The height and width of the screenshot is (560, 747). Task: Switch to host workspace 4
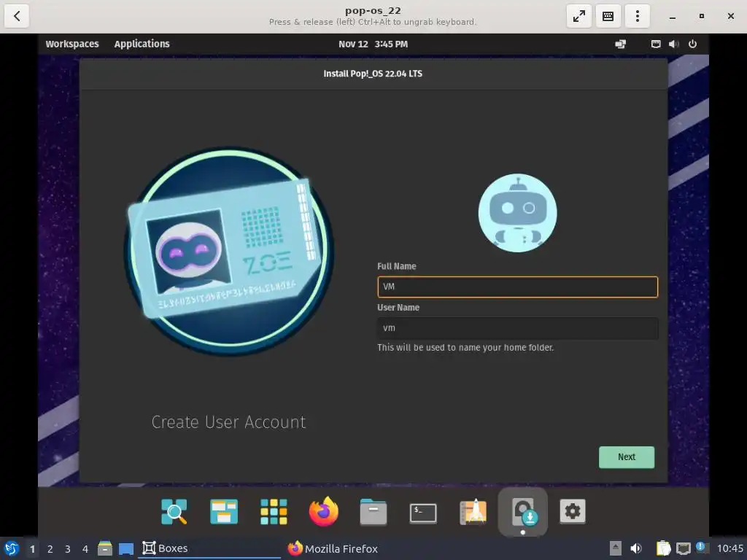[85, 549]
